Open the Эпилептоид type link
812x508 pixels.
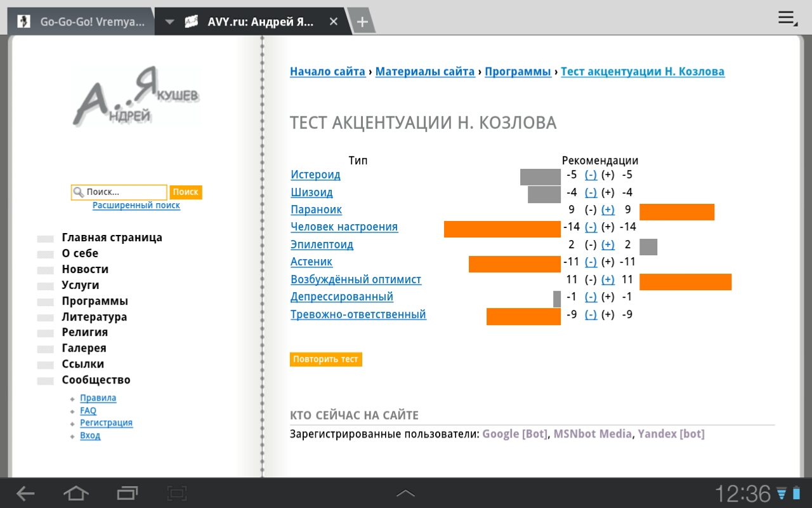tap(322, 244)
